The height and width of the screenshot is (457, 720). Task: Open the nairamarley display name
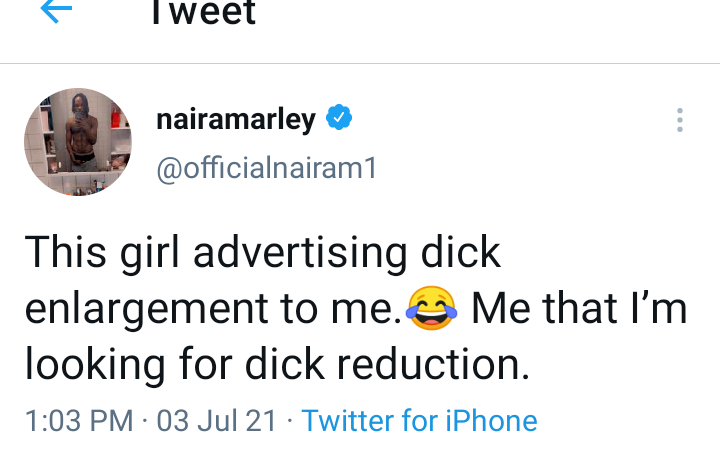(236, 121)
